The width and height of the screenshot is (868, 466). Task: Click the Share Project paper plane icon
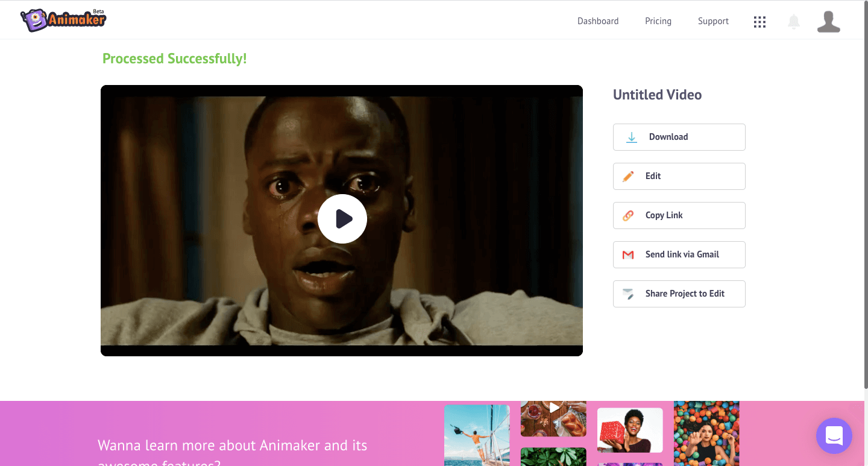pos(628,294)
